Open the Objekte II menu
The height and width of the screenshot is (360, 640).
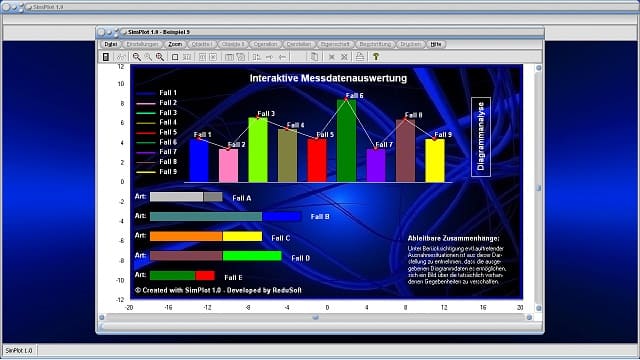[233, 44]
